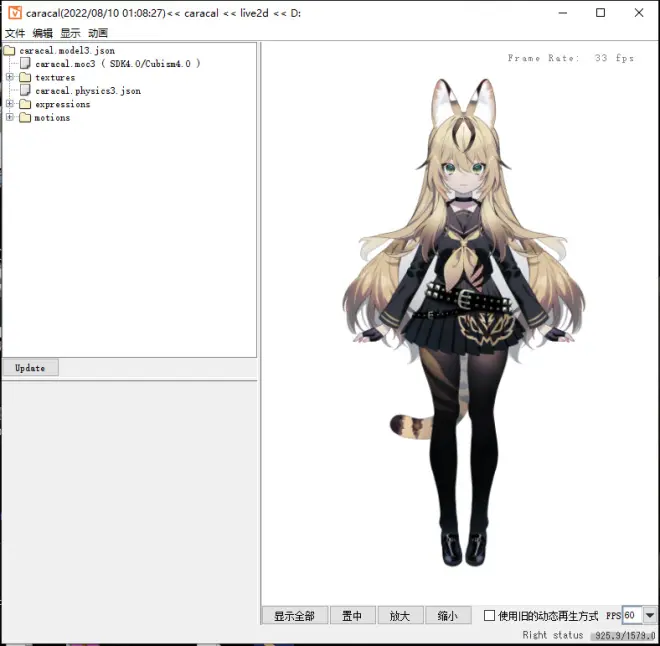The width and height of the screenshot is (660, 646).
Task: Select the textures folder label
Action: click(x=55, y=77)
